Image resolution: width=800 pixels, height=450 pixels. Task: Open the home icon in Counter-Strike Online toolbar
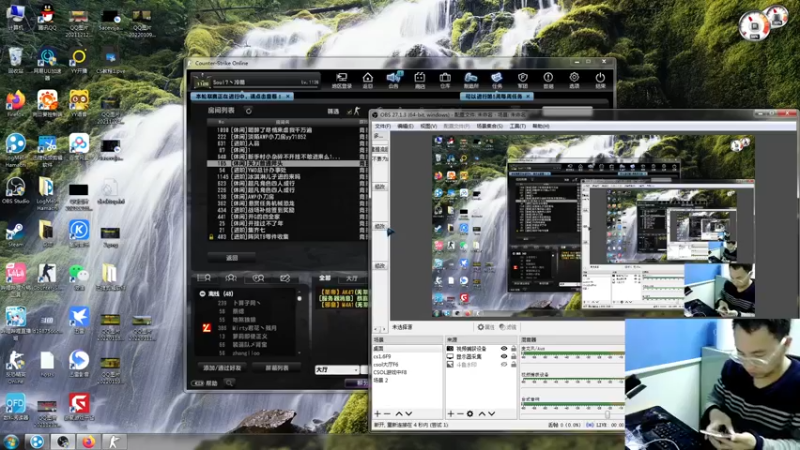pyautogui.click(x=367, y=80)
